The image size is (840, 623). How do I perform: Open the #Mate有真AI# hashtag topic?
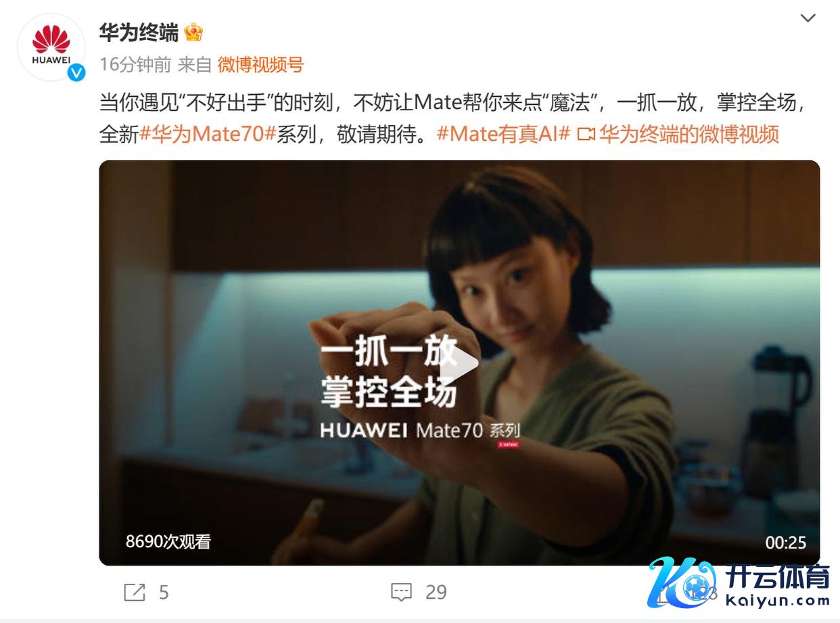pyautogui.click(x=504, y=134)
